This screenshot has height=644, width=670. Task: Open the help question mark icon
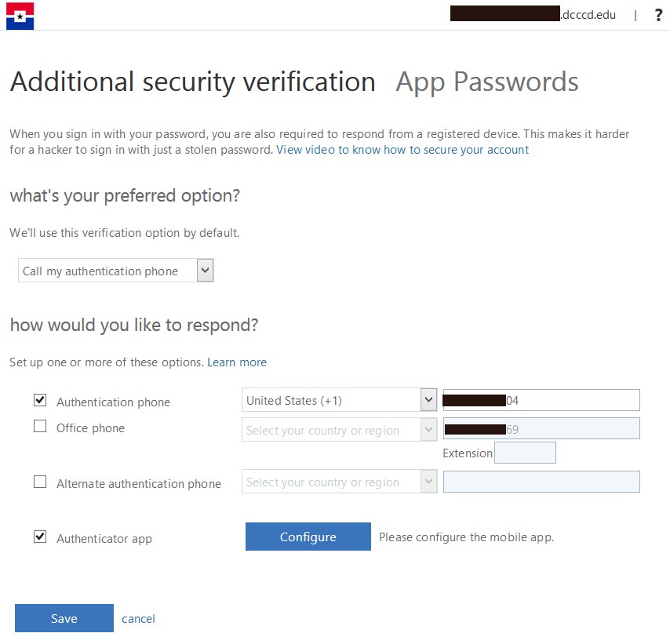pos(658,15)
